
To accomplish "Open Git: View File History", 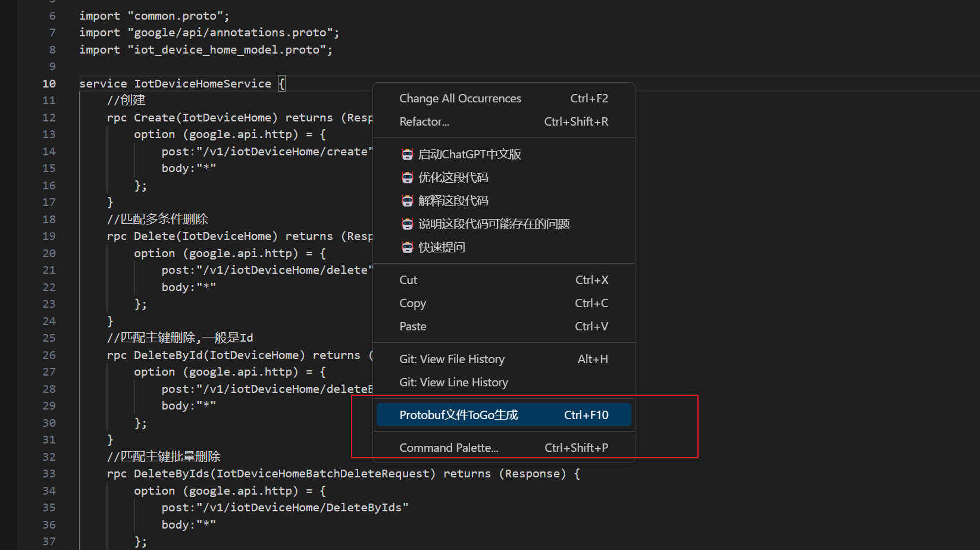I will pyautogui.click(x=504, y=360).
